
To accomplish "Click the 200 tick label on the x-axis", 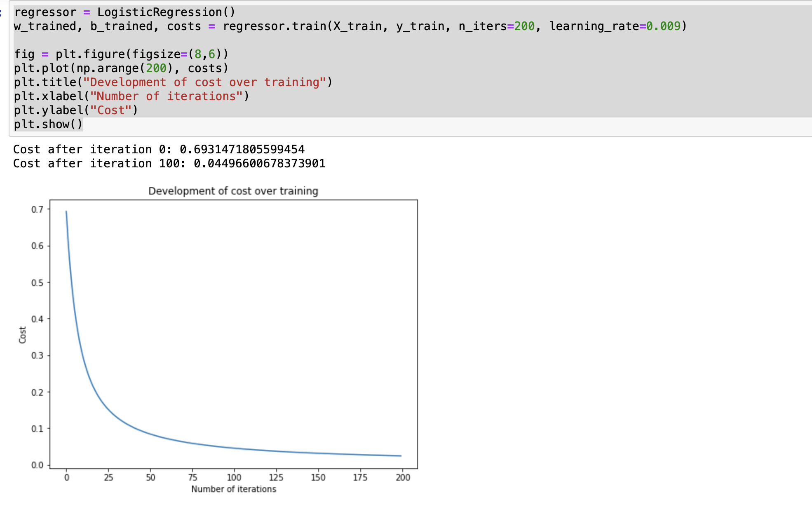I will (x=403, y=477).
